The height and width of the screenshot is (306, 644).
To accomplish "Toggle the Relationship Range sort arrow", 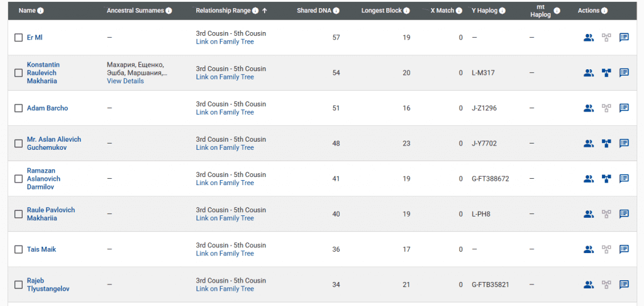I will [x=265, y=11].
